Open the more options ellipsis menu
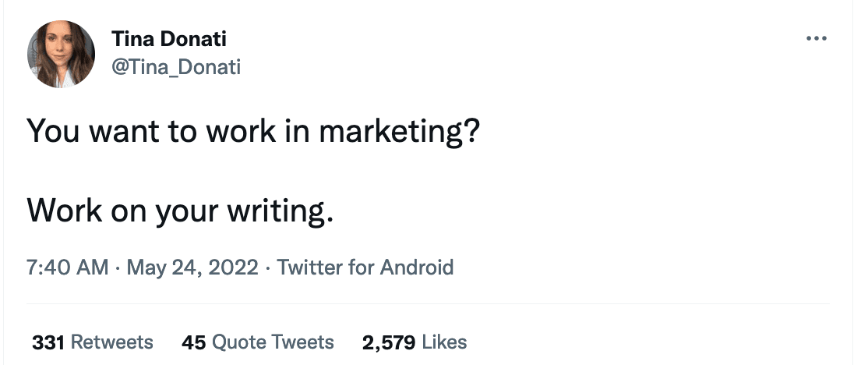 click(x=816, y=38)
